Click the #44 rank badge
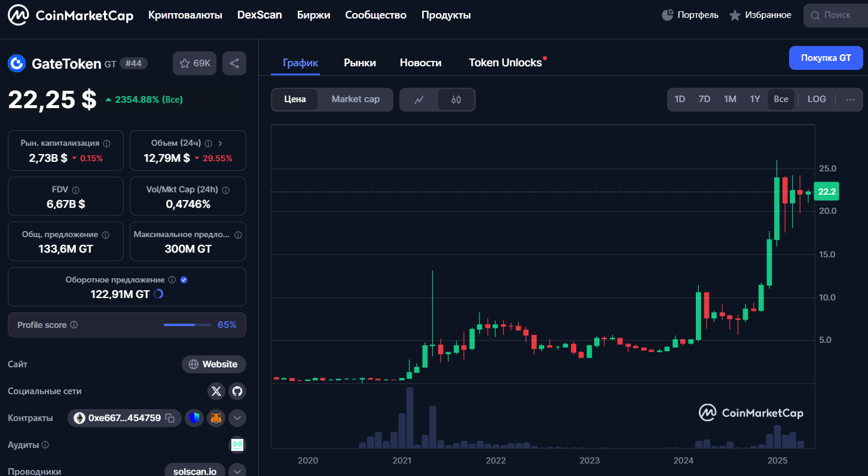The height and width of the screenshot is (476, 868). pos(133,63)
